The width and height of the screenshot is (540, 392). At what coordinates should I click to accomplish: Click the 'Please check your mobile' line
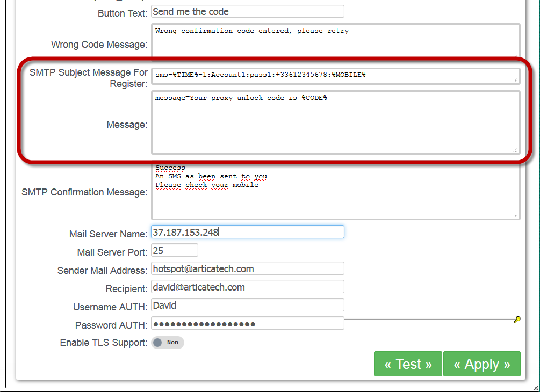pyautogui.click(x=207, y=185)
